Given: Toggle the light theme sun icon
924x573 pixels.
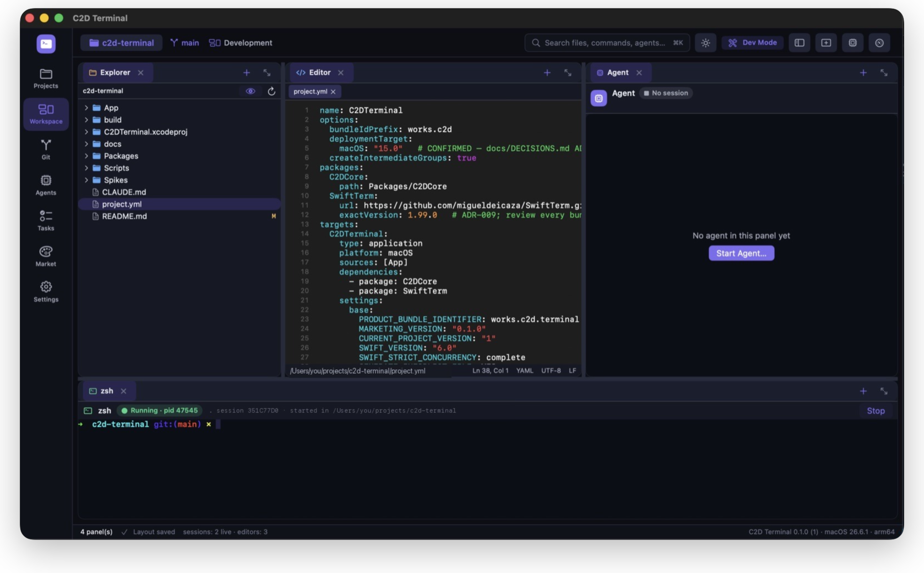Looking at the screenshot, I should (x=706, y=43).
